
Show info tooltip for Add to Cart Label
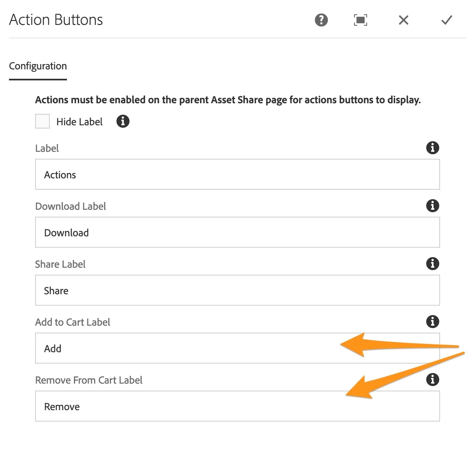[x=432, y=322]
